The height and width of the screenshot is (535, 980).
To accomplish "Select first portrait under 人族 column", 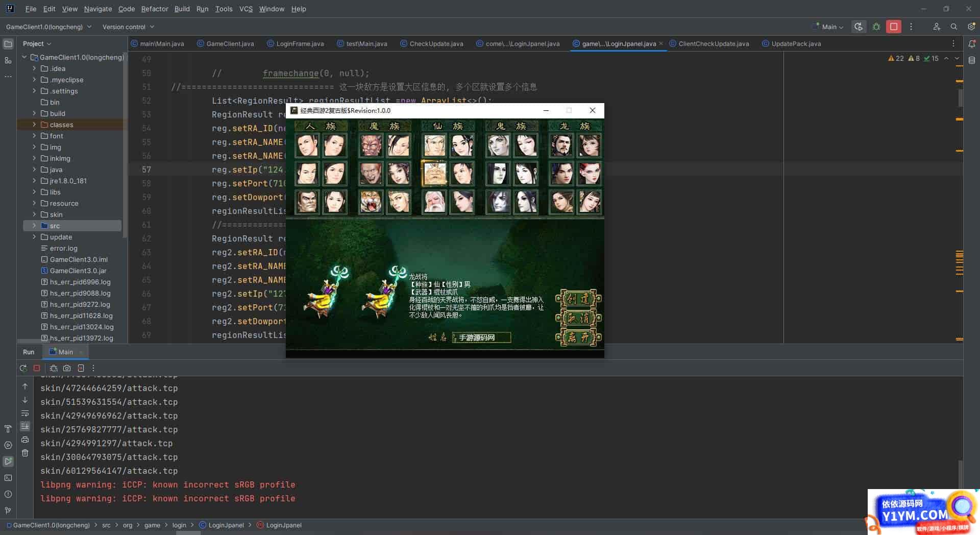I will coord(307,145).
